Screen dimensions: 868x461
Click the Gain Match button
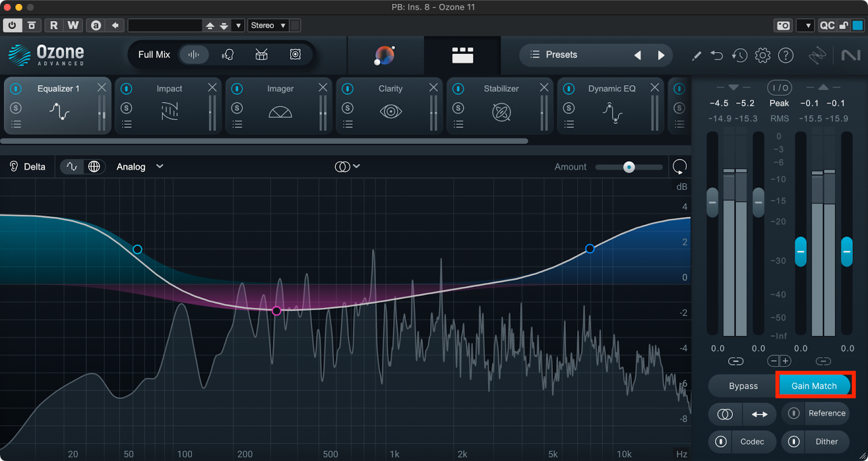pyautogui.click(x=814, y=386)
